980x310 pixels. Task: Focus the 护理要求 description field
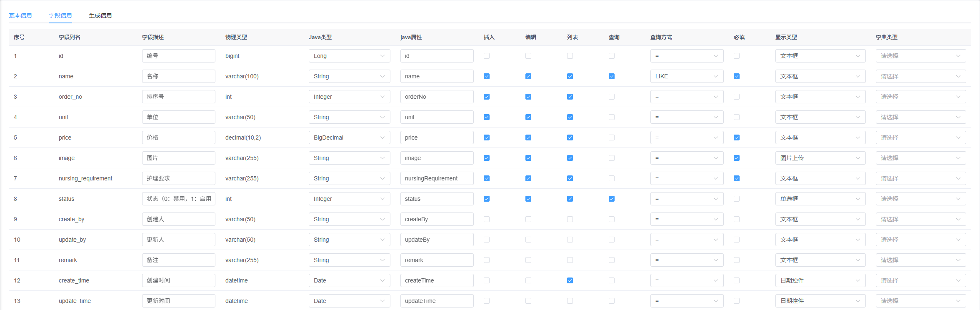(178, 178)
